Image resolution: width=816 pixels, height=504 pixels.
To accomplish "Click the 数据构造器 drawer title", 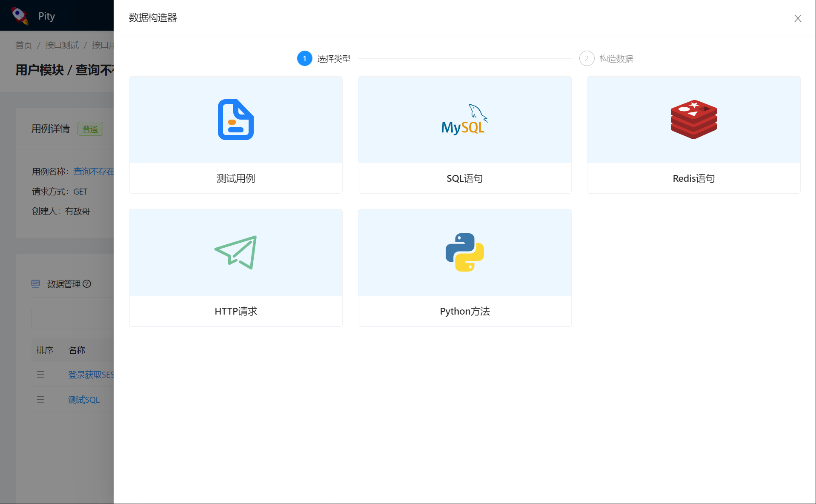I will tap(153, 17).
